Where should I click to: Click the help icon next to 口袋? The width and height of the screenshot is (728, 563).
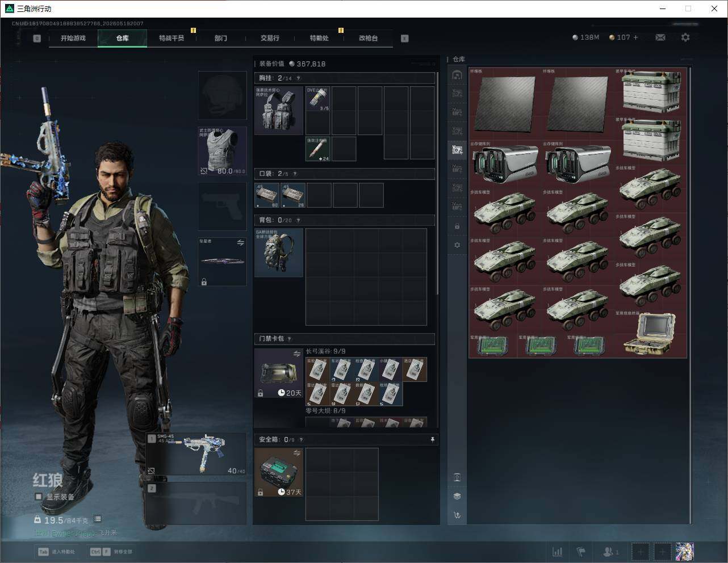coord(294,174)
